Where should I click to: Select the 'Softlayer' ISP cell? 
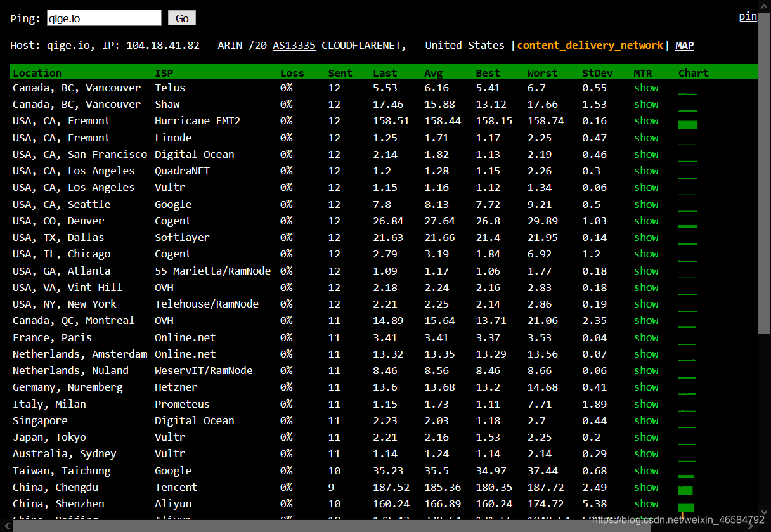(x=182, y=237)
